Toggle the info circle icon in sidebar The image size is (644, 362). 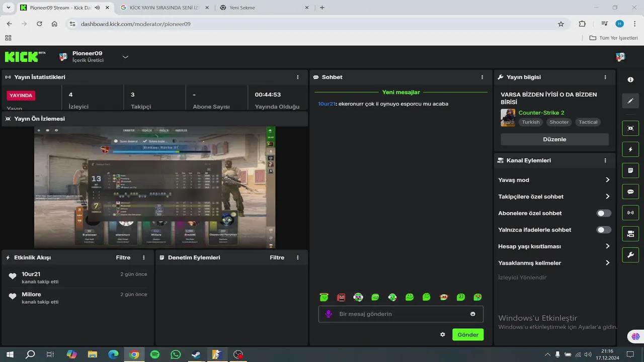(x=630, y=79)
